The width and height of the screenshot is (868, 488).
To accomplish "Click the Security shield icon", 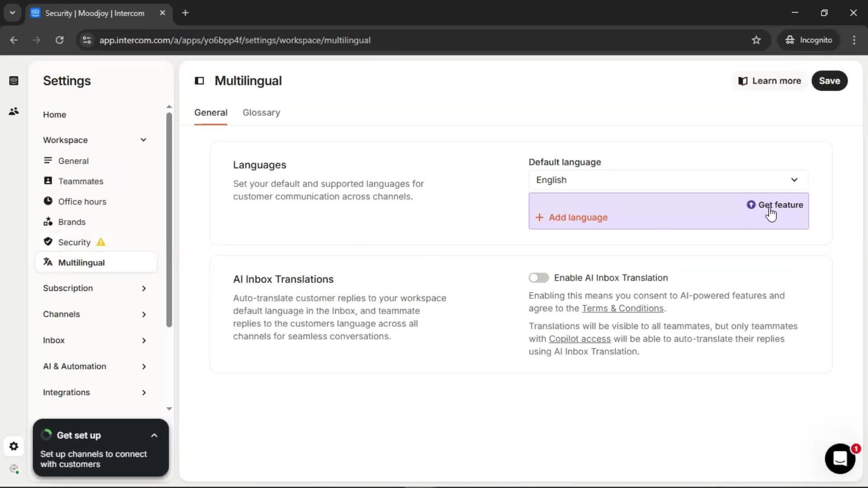I will [x=48, y=242].
